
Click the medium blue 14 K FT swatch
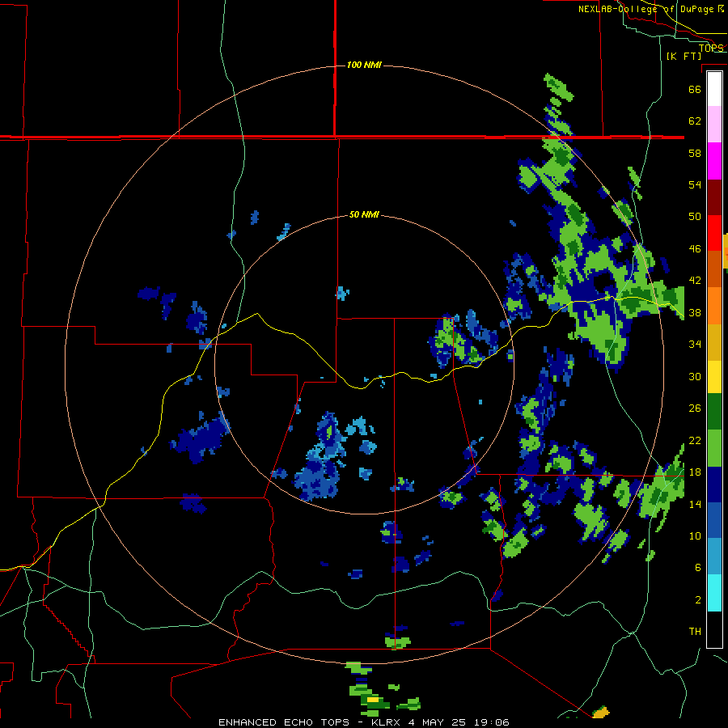coord(714,521)
